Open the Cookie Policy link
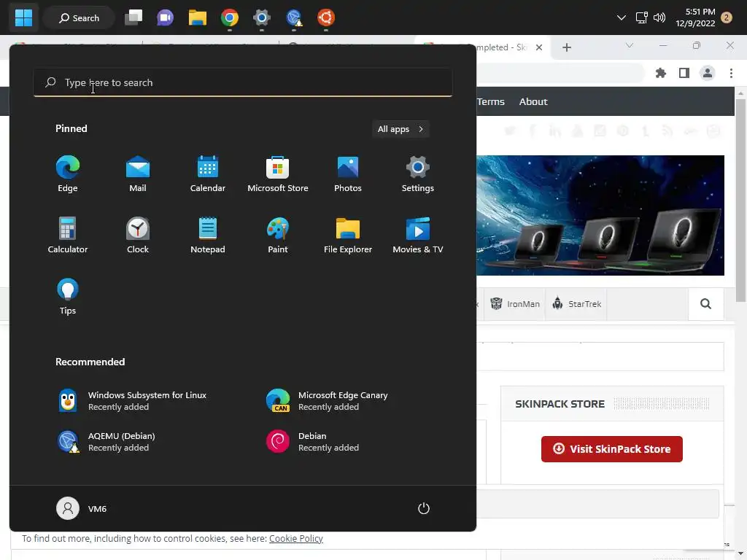 [x=296, y=538]
